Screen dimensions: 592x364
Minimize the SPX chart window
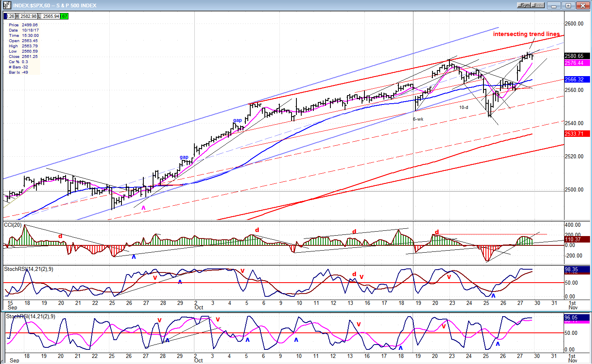coord(554,5)
